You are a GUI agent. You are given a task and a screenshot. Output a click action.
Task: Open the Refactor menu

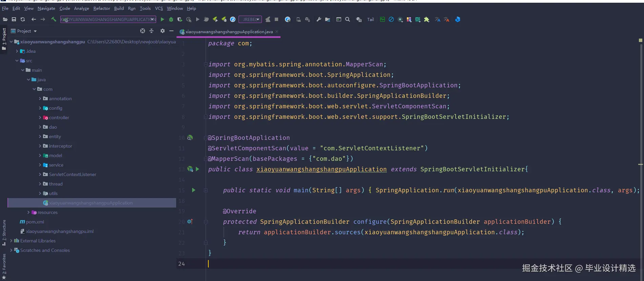(102, 8)
